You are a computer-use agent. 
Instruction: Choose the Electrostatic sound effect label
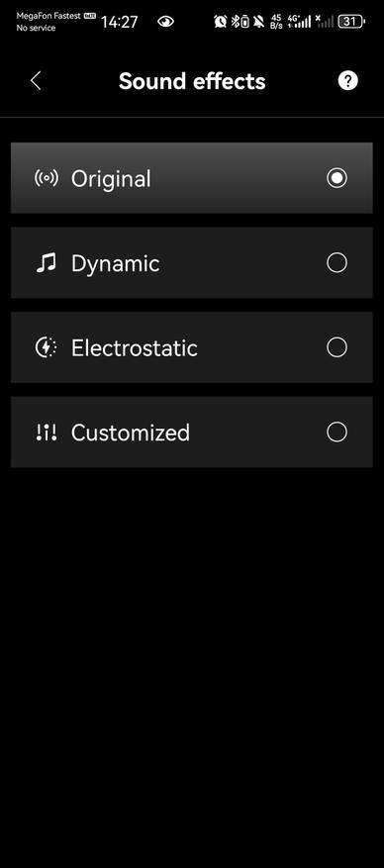point(135,348)
